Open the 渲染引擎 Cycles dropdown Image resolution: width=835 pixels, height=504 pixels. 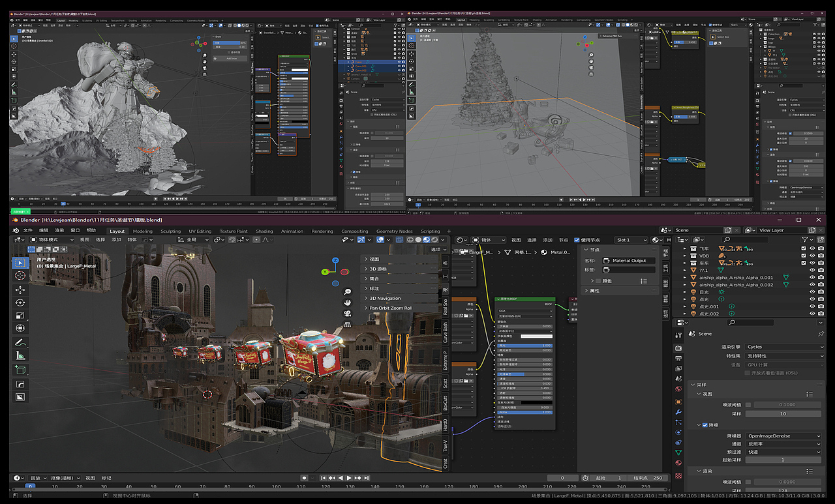pos(785,347)
